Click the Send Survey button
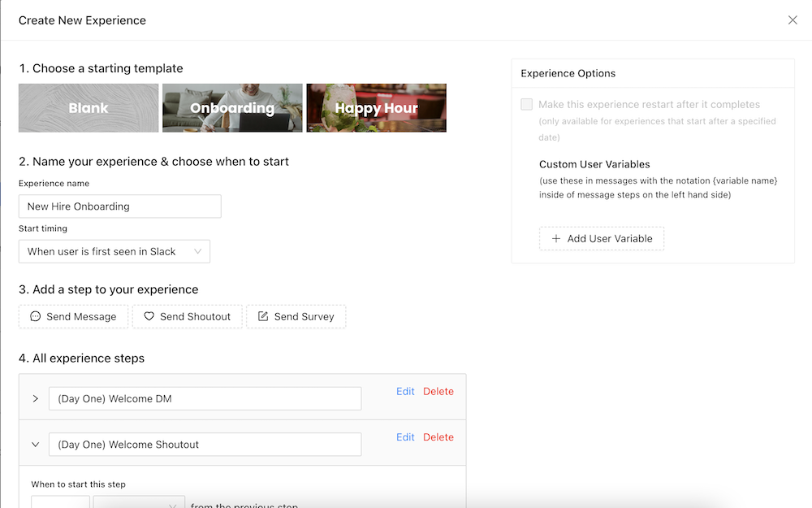Screen dimensions: 812x508 (x=296, y=317)
